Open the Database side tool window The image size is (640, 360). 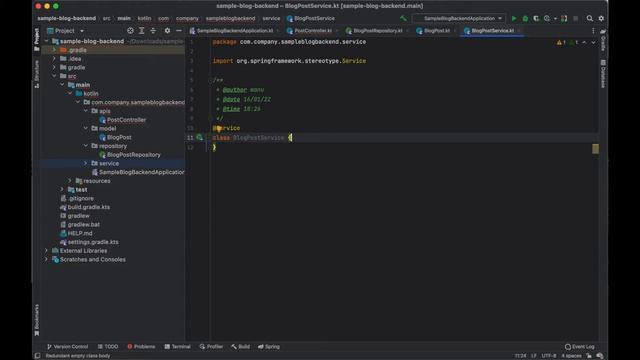tap(603, 74)
